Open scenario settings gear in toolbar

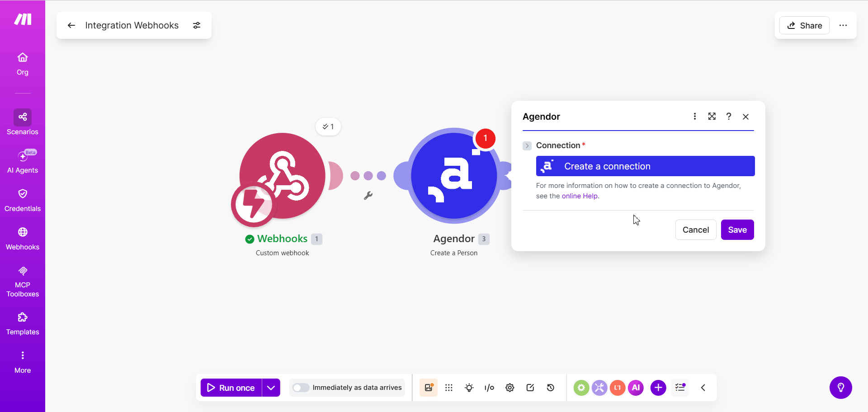(x=510, y=388)
